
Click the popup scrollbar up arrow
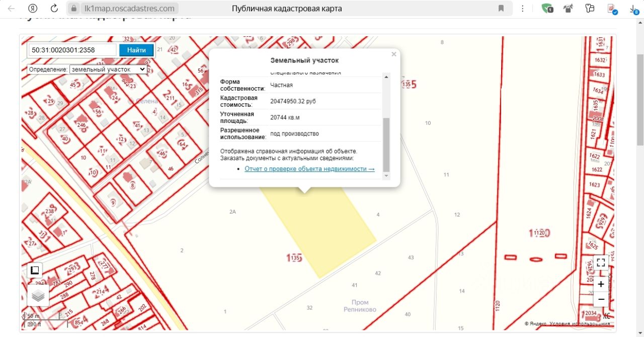pos(386,77)
